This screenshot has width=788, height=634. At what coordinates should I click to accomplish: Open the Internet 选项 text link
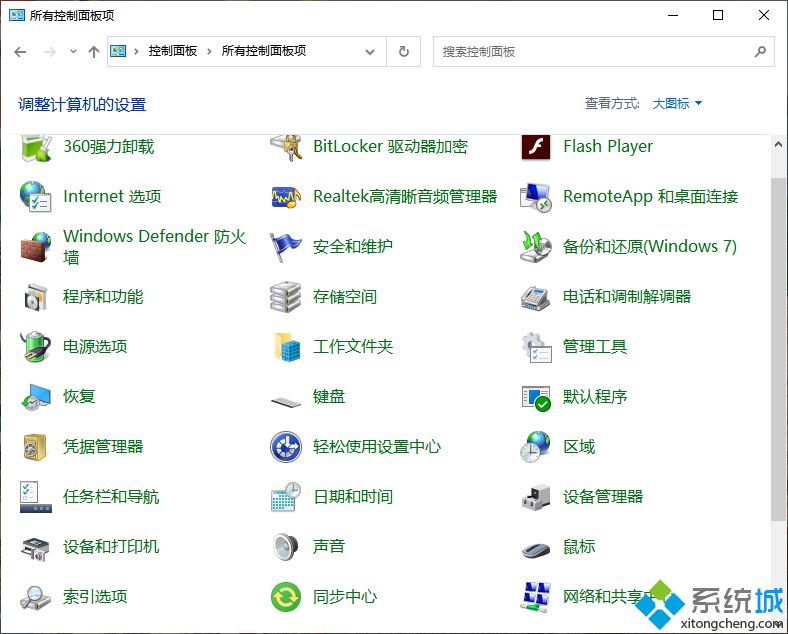[x=112, y=196]
